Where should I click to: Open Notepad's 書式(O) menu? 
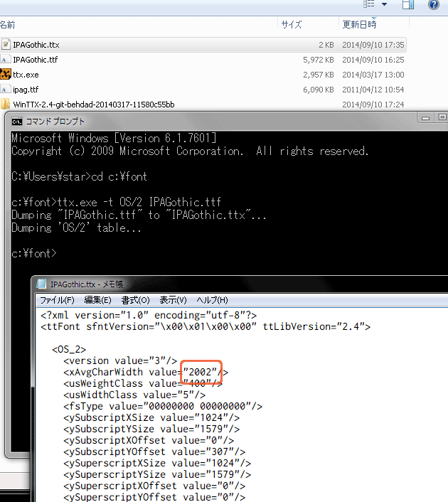135,300
